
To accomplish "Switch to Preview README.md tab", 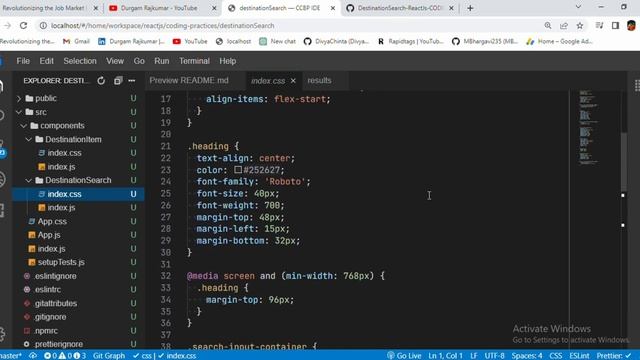I will click(189, 81).
